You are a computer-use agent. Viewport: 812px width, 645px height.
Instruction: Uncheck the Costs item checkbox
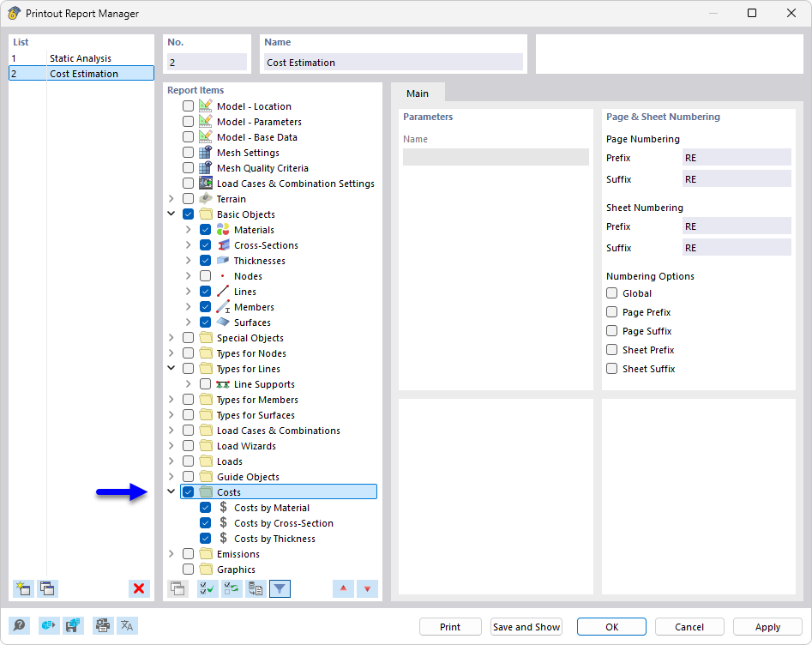187,491
